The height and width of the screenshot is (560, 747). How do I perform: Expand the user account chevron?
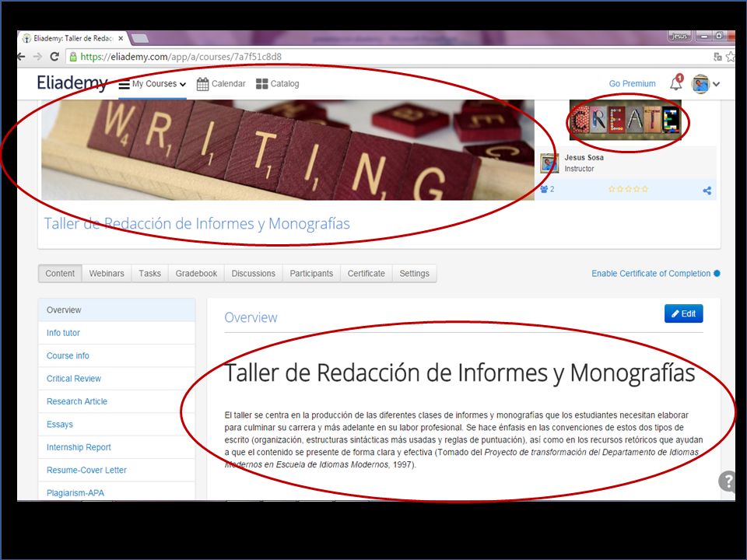click(716, 84)
